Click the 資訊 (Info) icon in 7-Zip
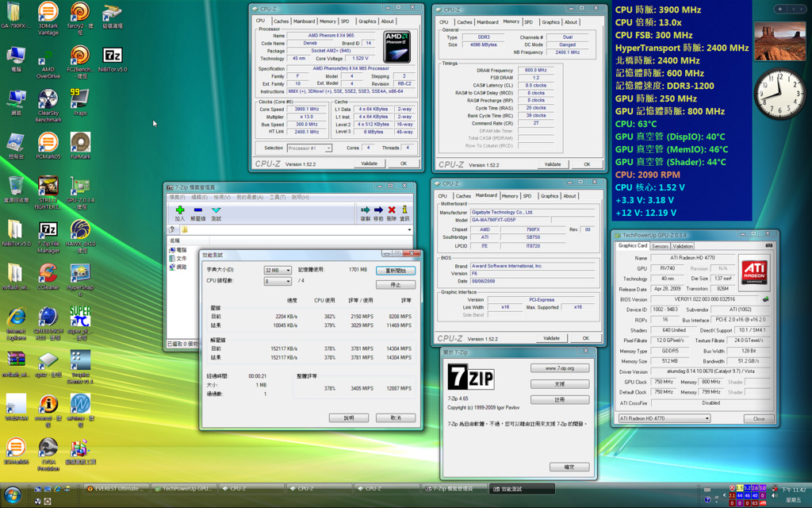 coord(404,210)
